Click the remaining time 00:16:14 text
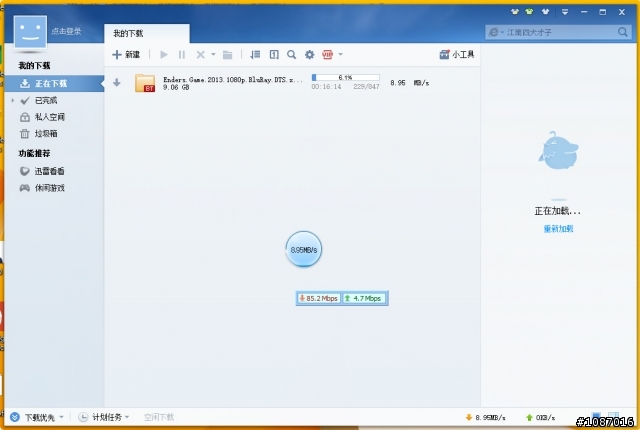 pos(326,86)
